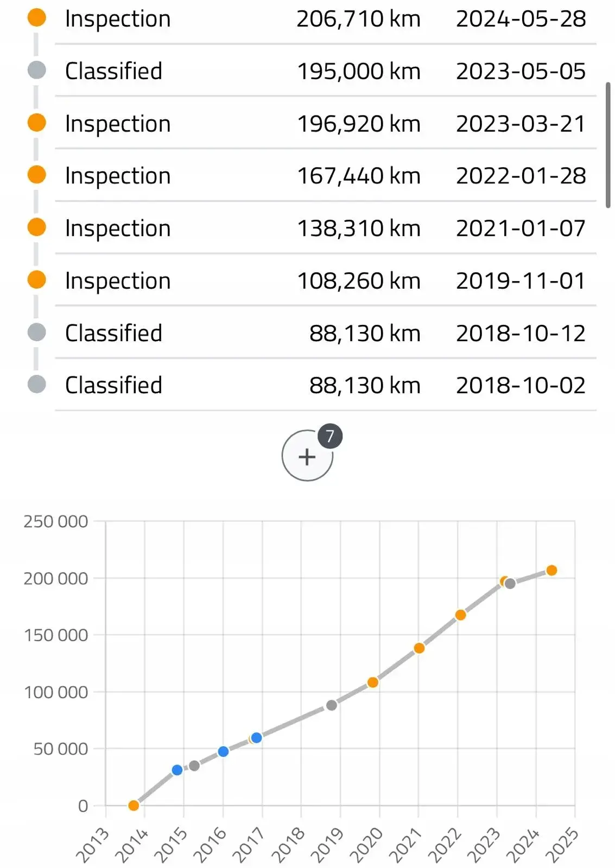Screen dimensions: 615x868
Task: Click orange dot beside 138,310 km inspection
Action: click(x=37, y=227)
